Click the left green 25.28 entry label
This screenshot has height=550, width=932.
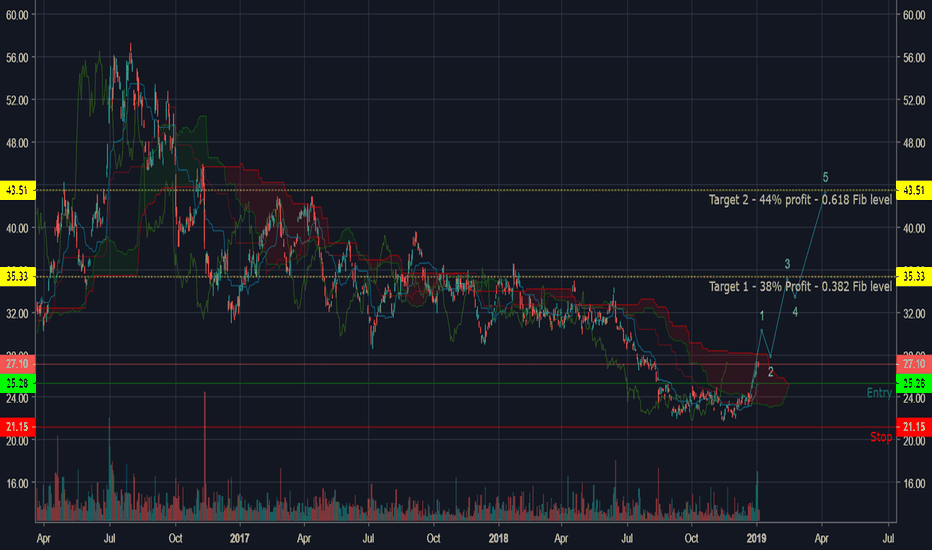point(17,384)
